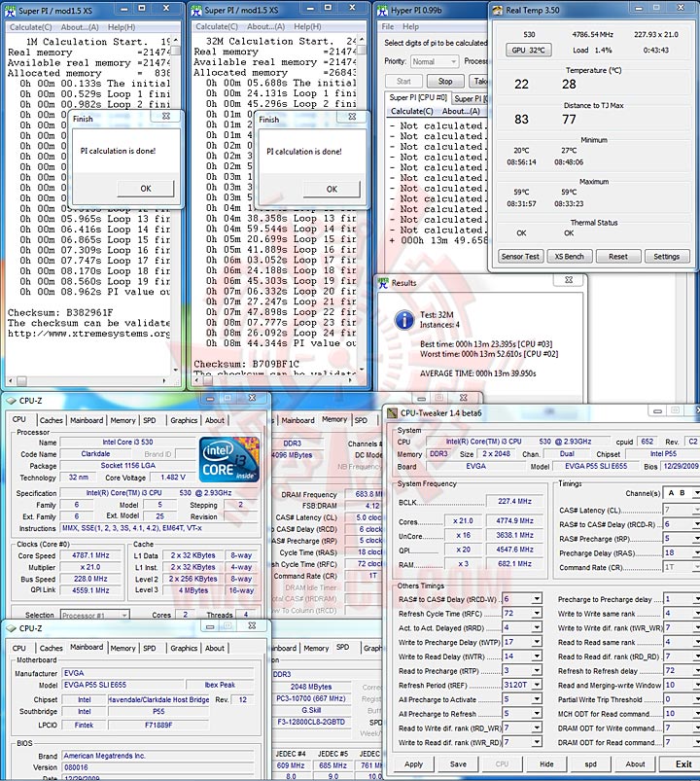Click the GPU 32°C button
700x781 pixels.
[x=528, y=50]
